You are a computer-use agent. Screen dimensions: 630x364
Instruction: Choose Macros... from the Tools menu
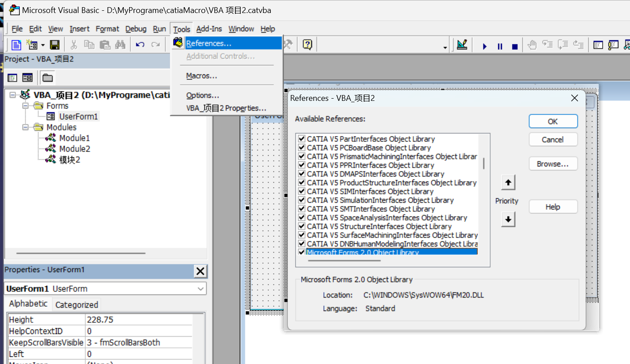[x=227, y=76]
